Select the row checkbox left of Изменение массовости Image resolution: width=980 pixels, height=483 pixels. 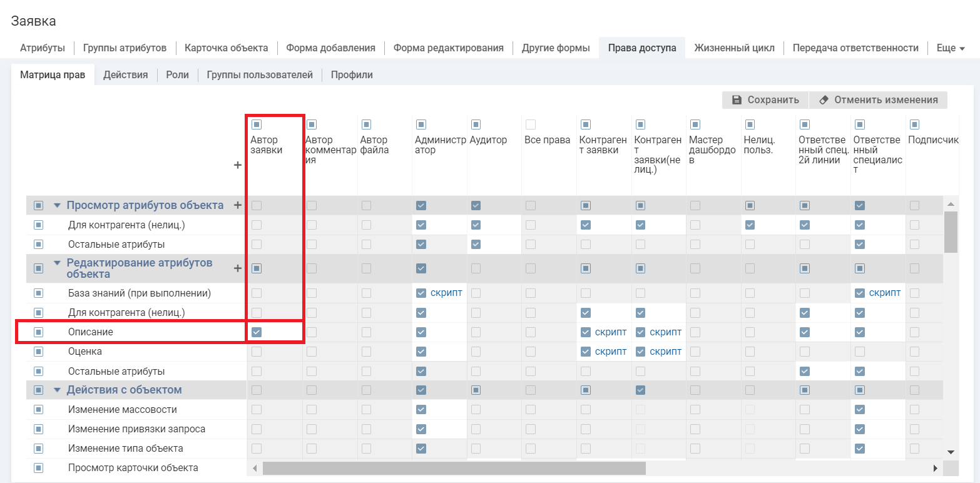(38, 410)
